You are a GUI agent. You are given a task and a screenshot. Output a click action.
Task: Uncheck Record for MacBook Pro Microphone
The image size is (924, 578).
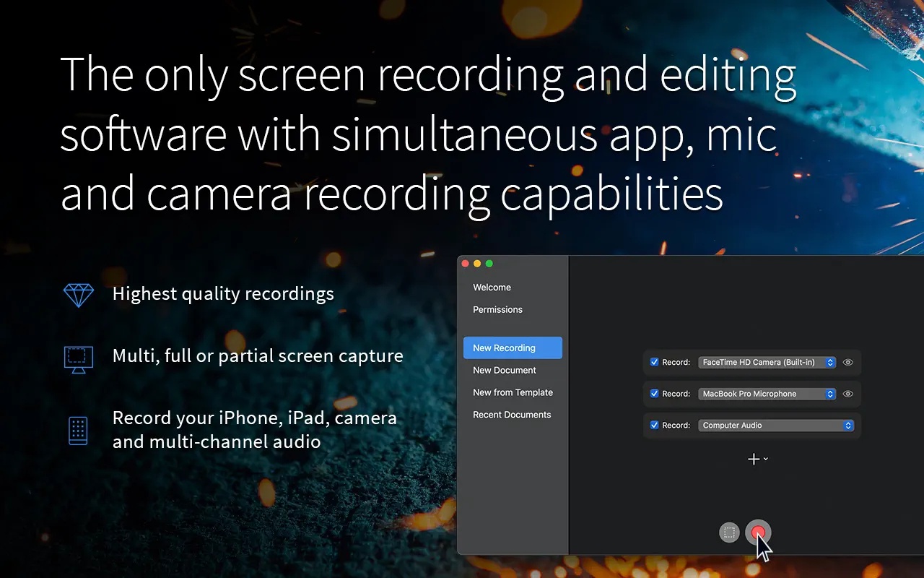[x=654, y=394]
